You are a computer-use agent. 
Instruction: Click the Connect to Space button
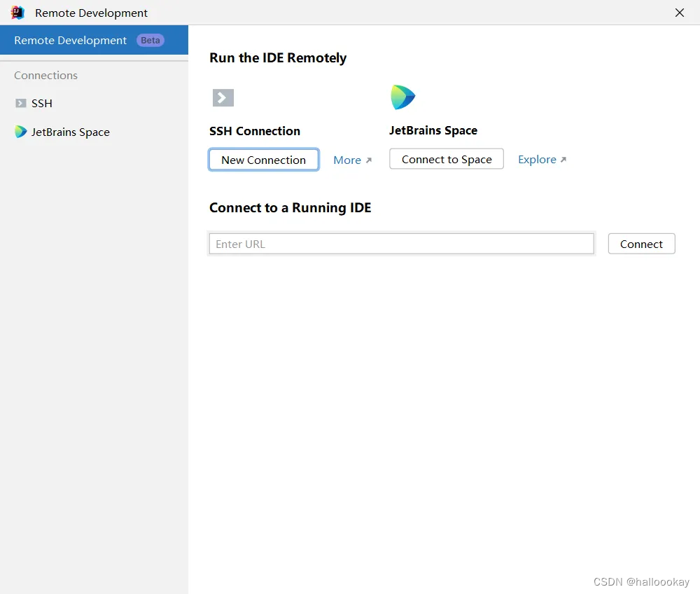447,159
